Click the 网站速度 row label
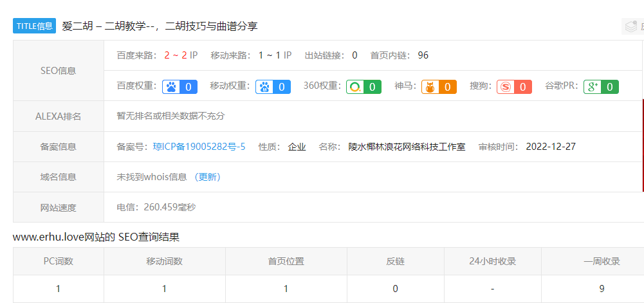Viewport: 644px width, 303px height. click(59, 207)
